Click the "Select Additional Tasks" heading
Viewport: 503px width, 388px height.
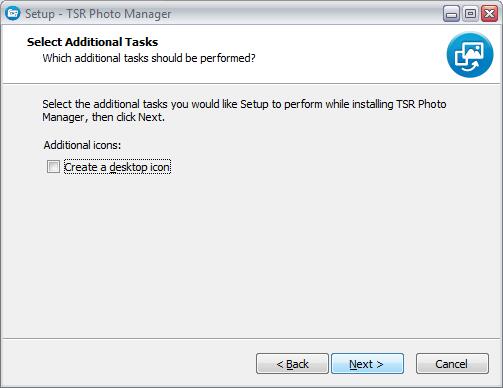point(92,42)
